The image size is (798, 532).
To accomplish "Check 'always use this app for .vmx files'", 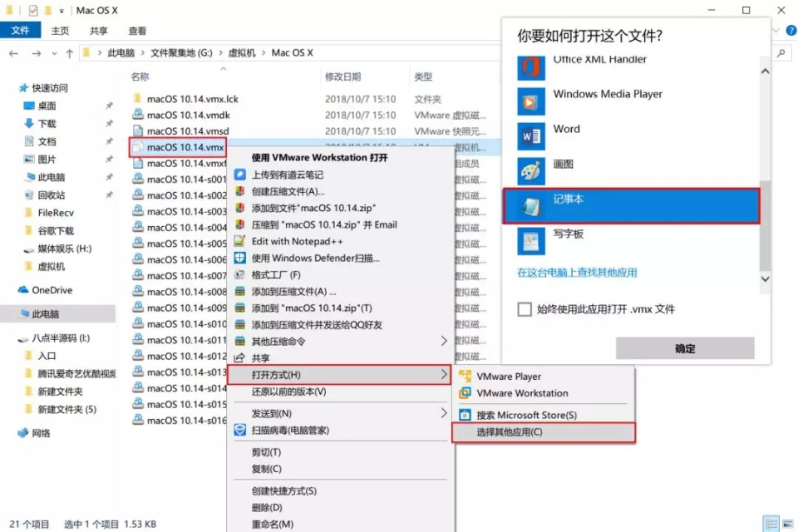I will click(x=525, y=309).
